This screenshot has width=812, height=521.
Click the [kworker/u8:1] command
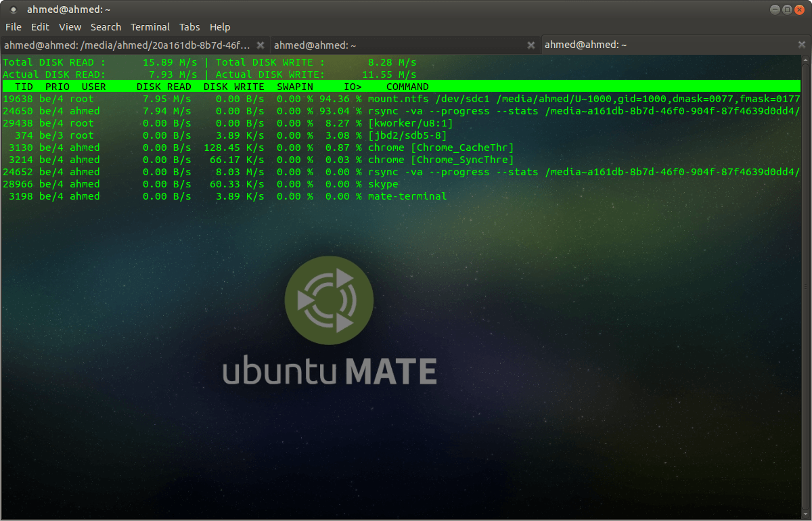(x=411, y=123)
